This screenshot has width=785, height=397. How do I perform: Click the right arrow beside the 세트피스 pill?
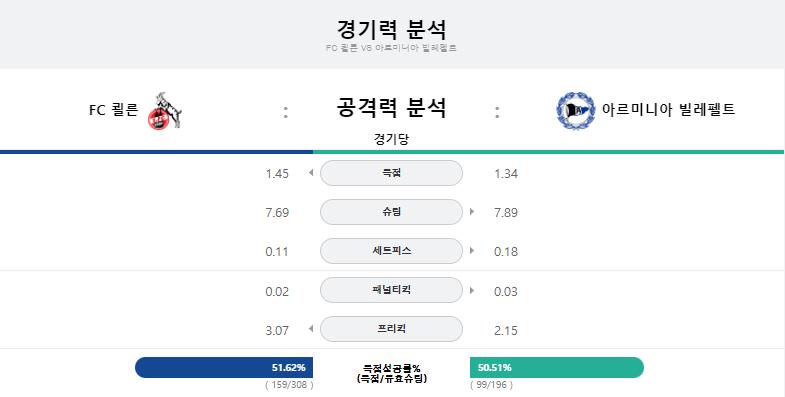pos(472,250)
